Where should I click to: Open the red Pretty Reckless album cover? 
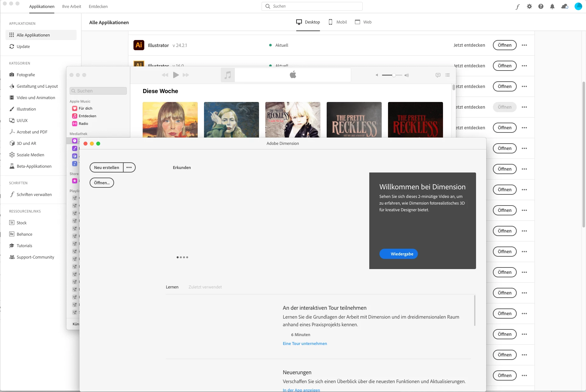[x=415, y=120]
